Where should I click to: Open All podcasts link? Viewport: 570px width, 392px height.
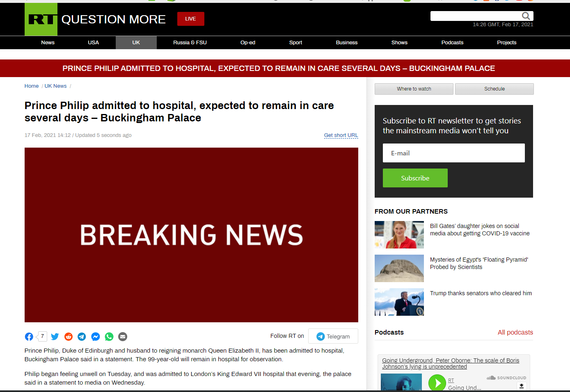[515, 333]
